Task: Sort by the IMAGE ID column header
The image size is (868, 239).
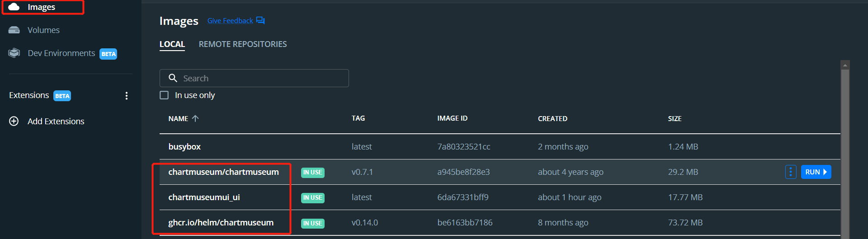Action: click(452, 118)
